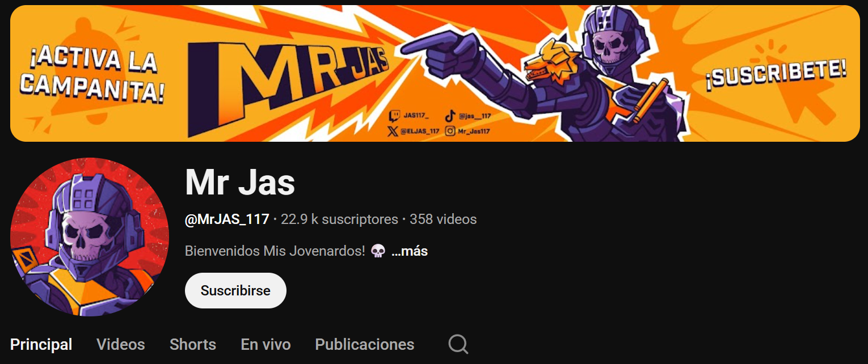
Task: Click the Twitch icon in the banner
Action: (x=394, y=116)
